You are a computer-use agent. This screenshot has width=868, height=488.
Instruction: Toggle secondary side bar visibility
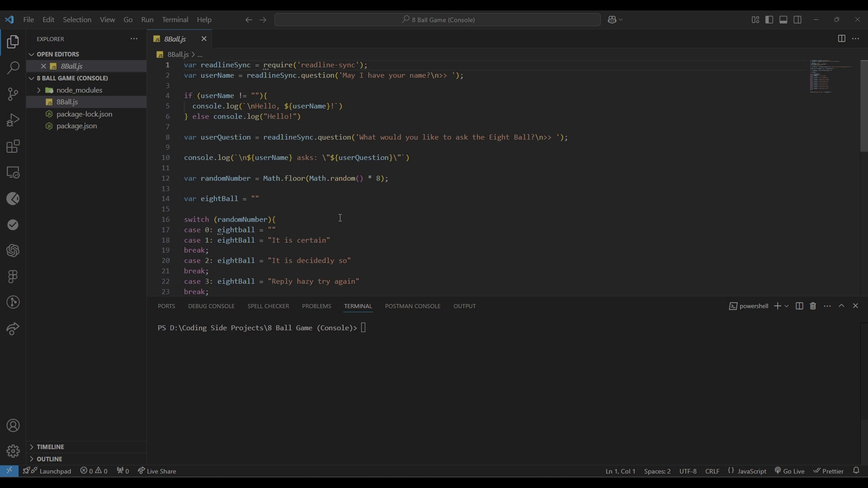click(x=798, y=20)
